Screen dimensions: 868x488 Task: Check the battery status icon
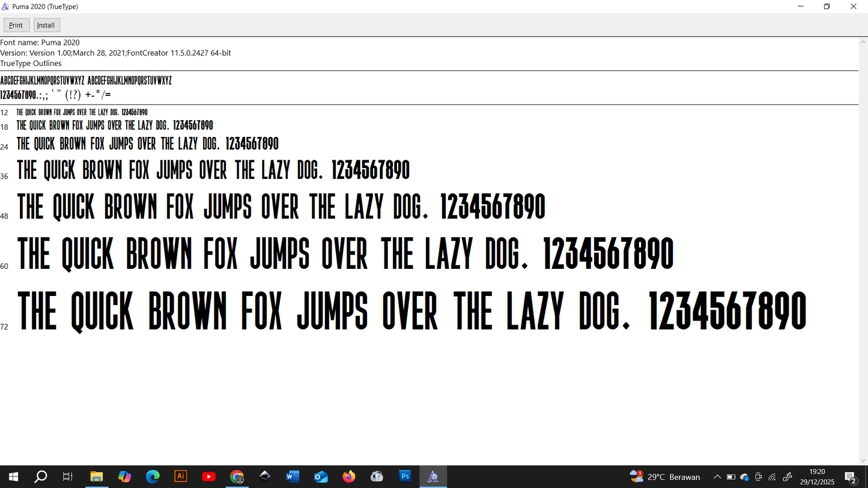tap(731, 477)
